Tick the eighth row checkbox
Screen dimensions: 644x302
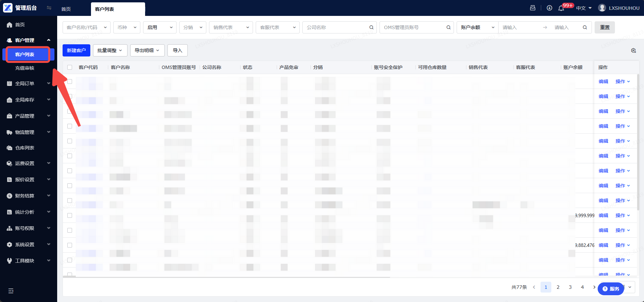pyautogui.click(x=70, y=186)
